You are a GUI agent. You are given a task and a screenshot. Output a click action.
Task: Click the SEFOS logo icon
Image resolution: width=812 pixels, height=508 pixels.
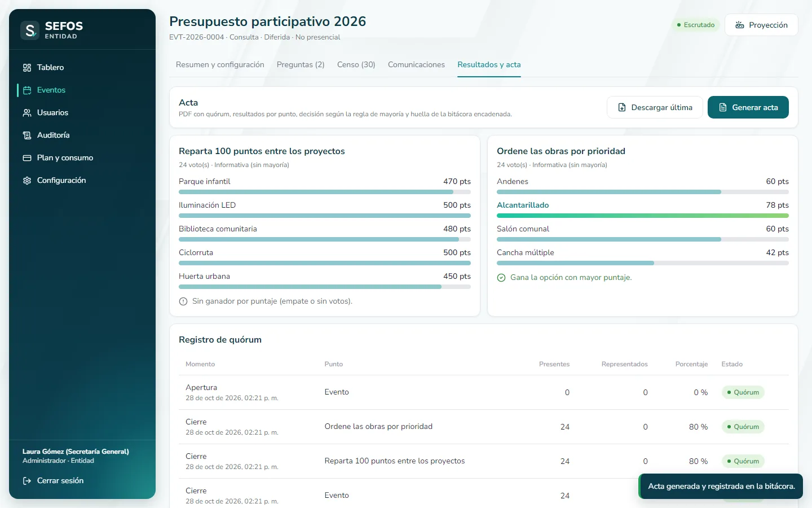click(30, 30)
